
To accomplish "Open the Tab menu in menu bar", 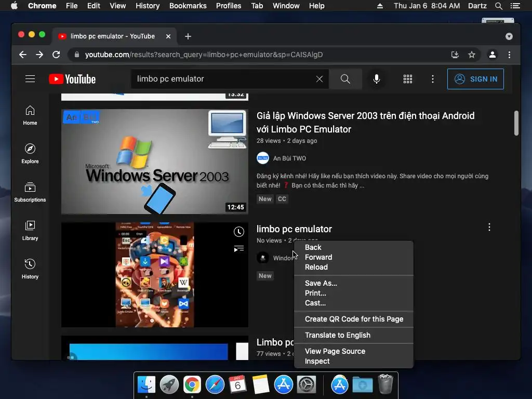I will [x=257, y=6].
